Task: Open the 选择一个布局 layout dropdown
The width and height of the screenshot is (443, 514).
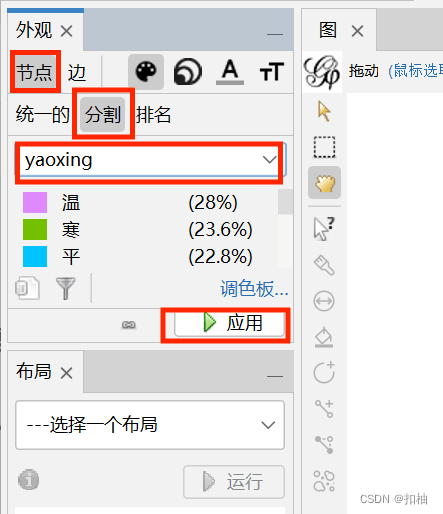Action: [x=150, y=425]
